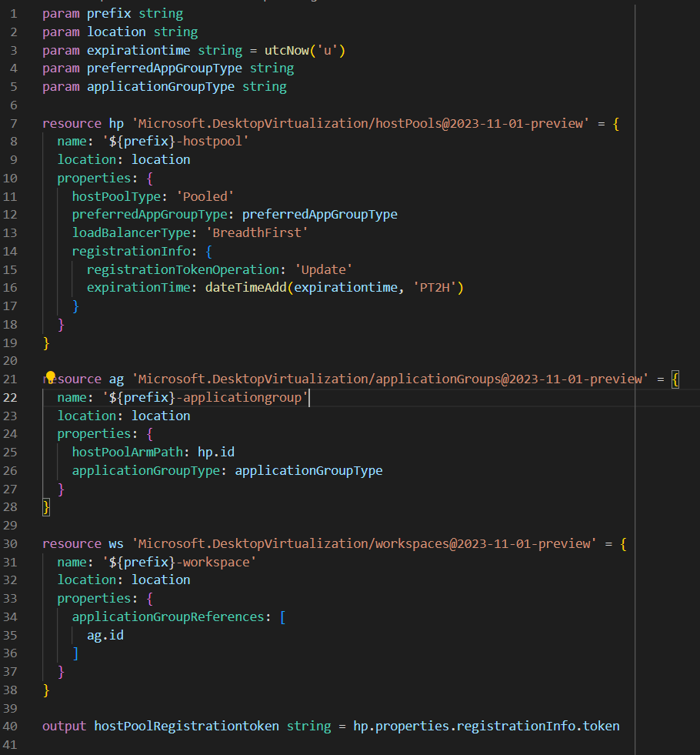
Task: Click the '${prefix}-hostpool' name string
Action: [x=175, y=142]
